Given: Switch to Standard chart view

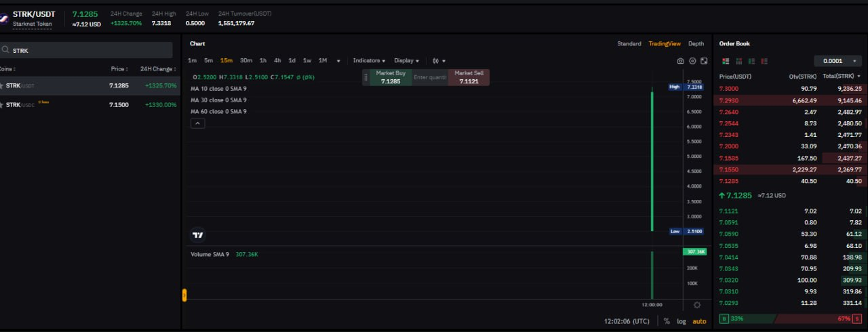Looking at the screenshot, I should [629, 43].
